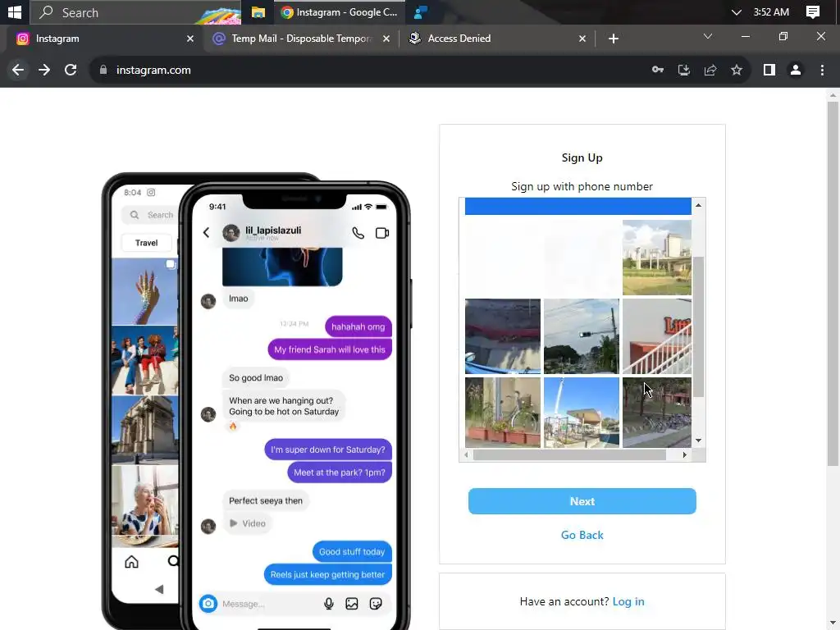The width and height of the screenshot is (840, 630).
Task: Switch to the Temp Mail tab
Action: pyautogui.click(x=301, y=39)
